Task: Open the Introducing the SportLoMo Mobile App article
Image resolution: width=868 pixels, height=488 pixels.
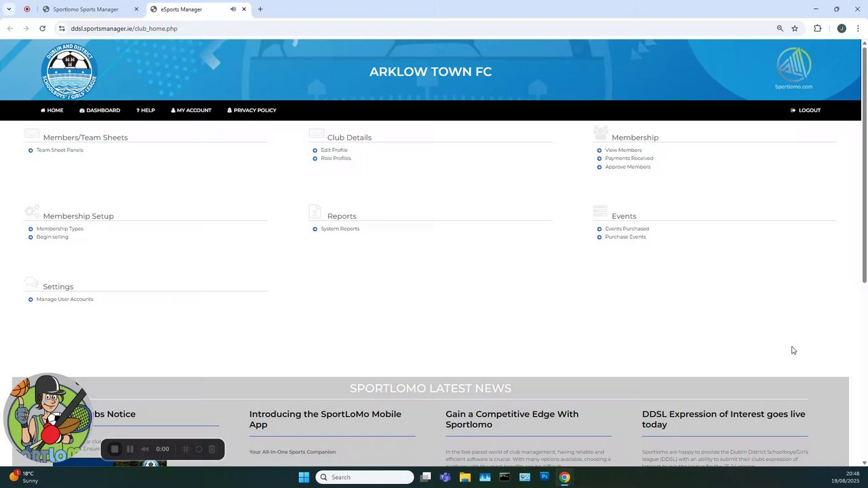Action: point(325,420)
